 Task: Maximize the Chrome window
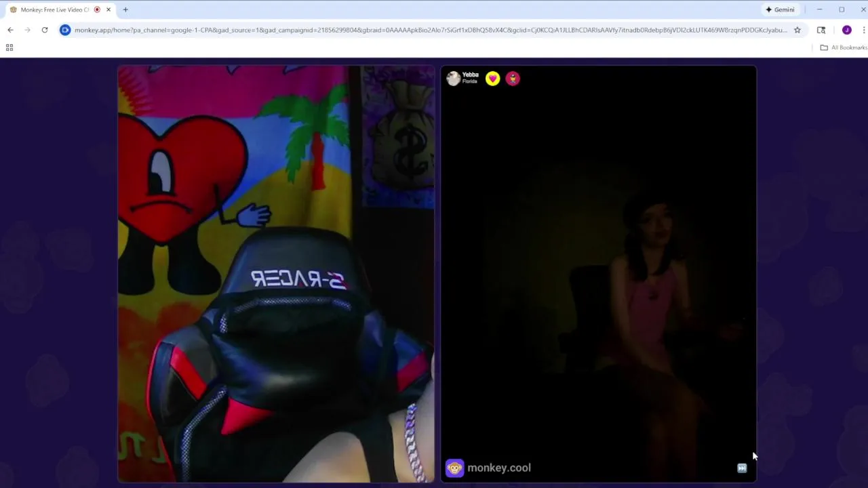pos(842,9)
